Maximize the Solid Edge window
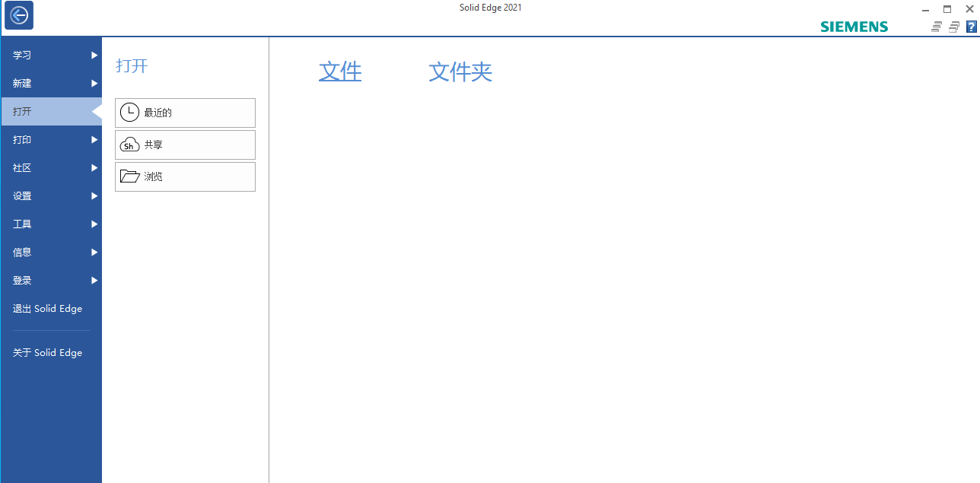980x483 pixels. pos(947,9)
